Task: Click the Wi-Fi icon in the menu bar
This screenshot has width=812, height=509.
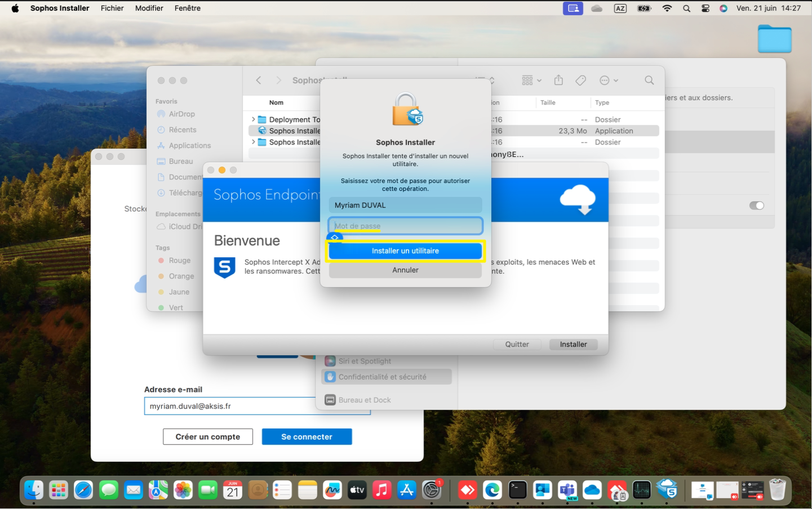Action: [667, 8]
